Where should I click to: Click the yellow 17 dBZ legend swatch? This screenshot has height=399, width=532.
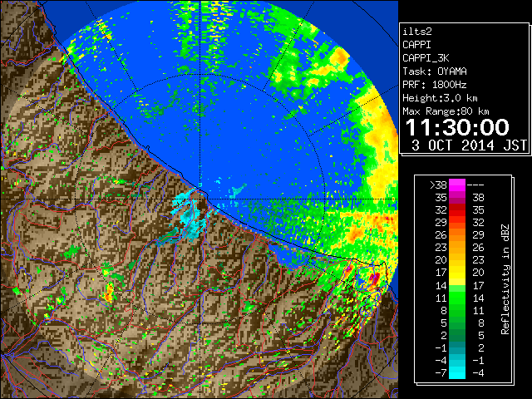(457, 273)
